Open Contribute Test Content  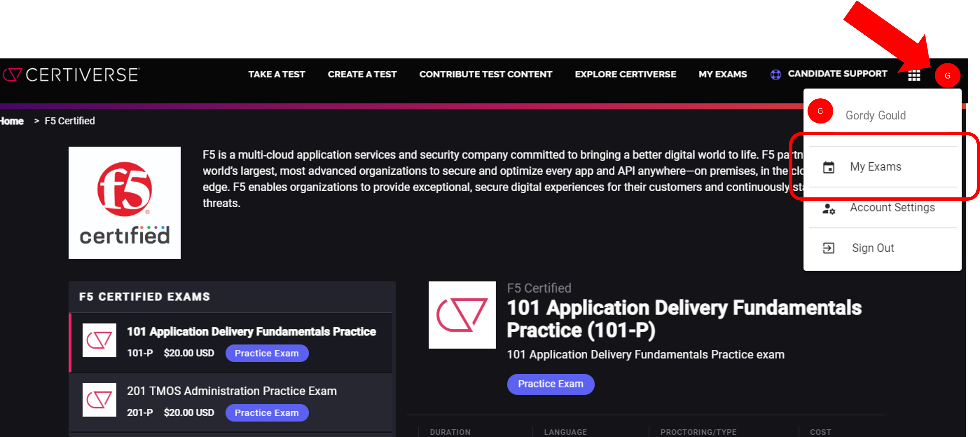(x=486, y=74)
